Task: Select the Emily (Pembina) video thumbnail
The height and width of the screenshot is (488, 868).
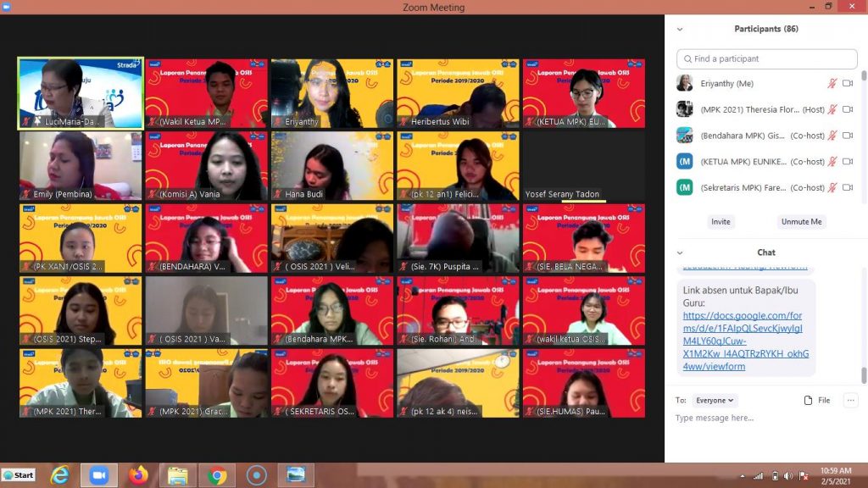Action: pos(81,166)
